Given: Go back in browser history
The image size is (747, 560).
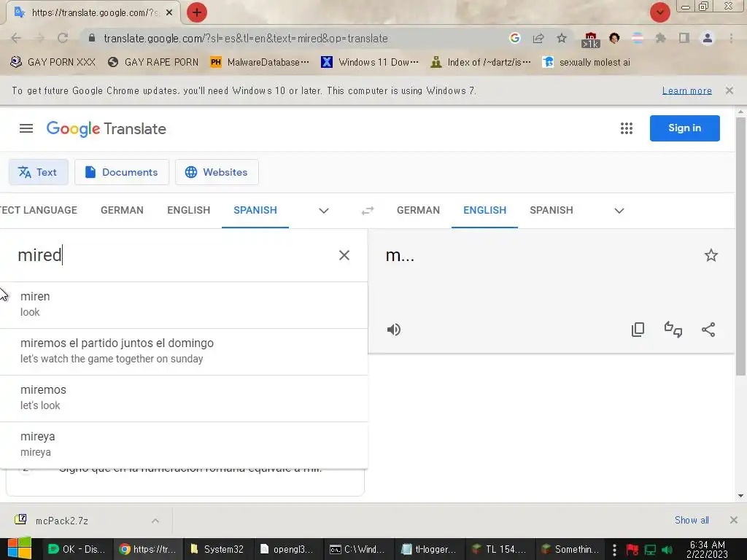Looking at the screenshot, I should pyautogui.click(x=16, y=38).
